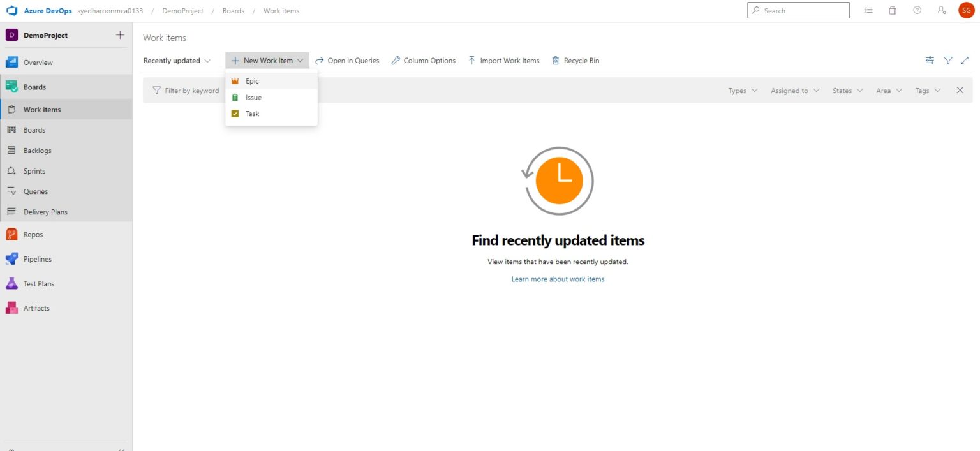
Task: Click the Filter by keyword field
Action: pyautogui.click(x=191, y=91)
